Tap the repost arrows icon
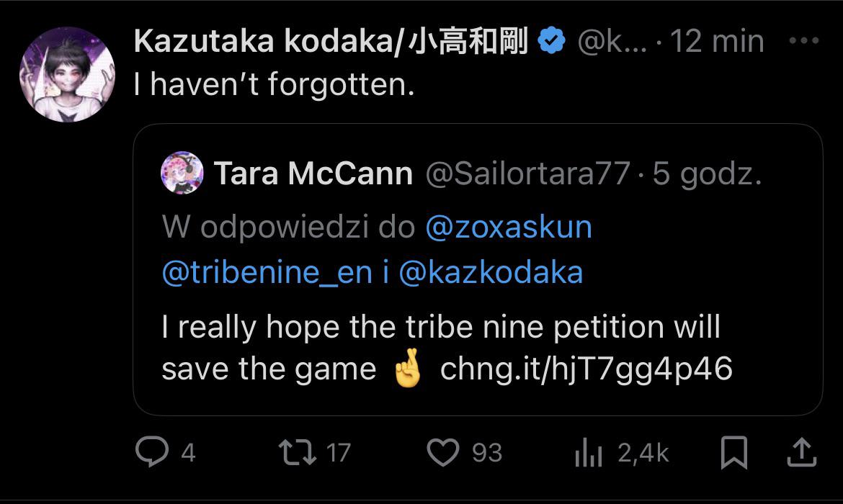The image size is (843, 504). pos(298,452)
